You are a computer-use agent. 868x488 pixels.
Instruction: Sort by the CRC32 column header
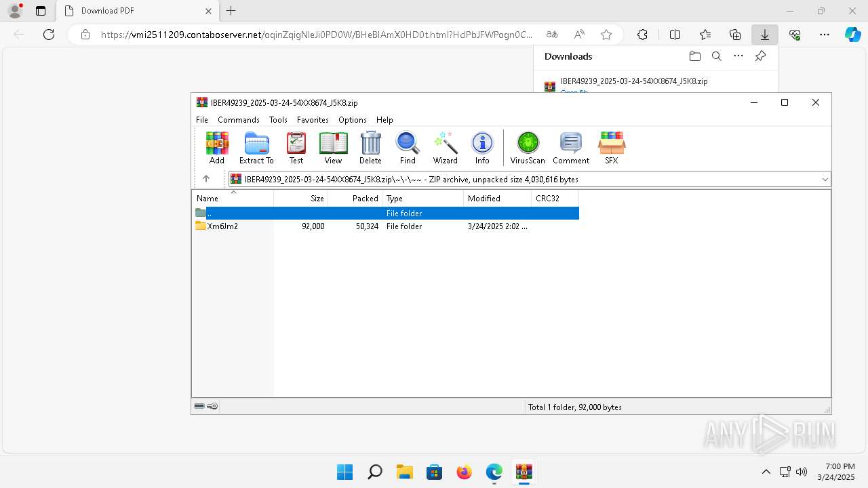[x=555, y=198]
